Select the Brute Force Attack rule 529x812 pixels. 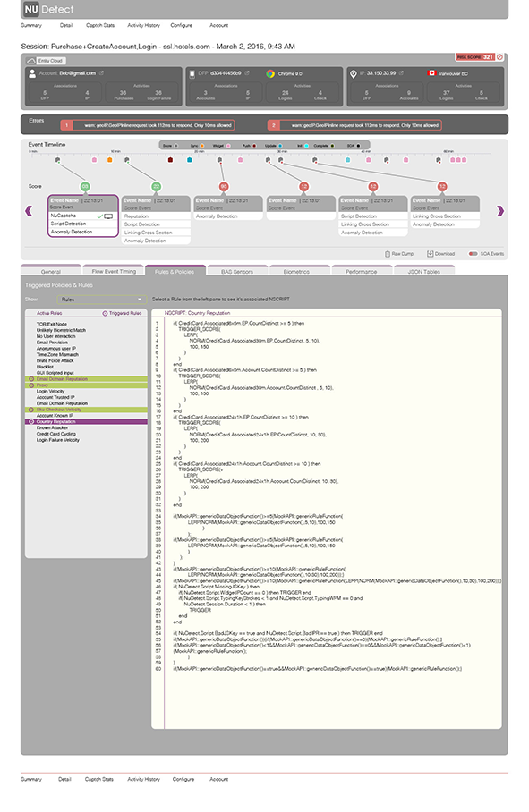(55, 361)
